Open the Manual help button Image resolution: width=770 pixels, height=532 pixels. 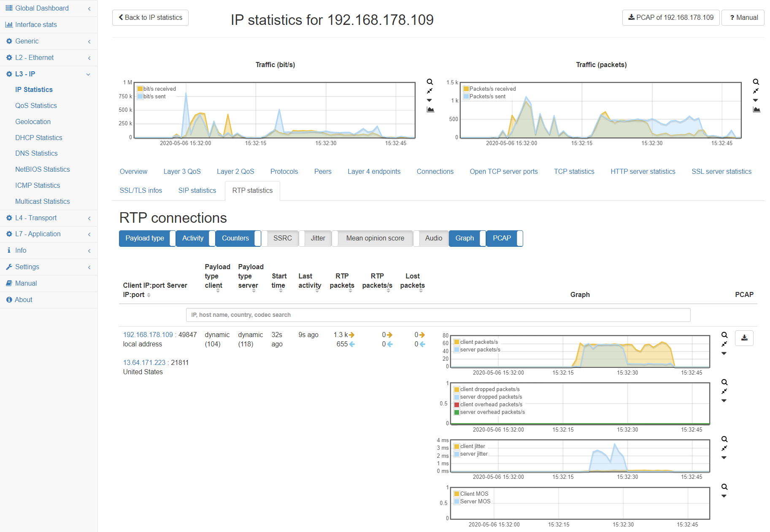click(743, 17)
